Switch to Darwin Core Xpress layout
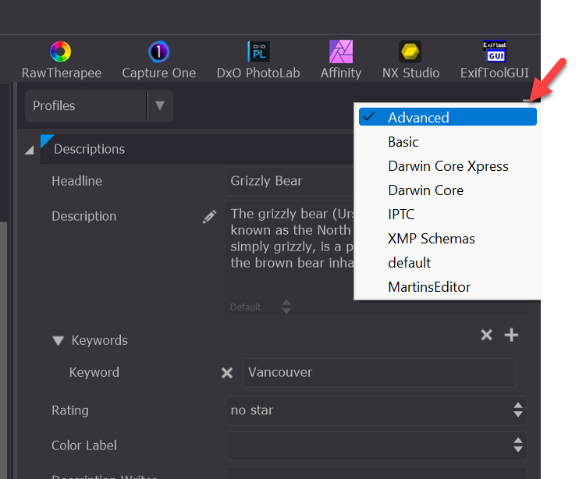 click(x=448, y=166)
